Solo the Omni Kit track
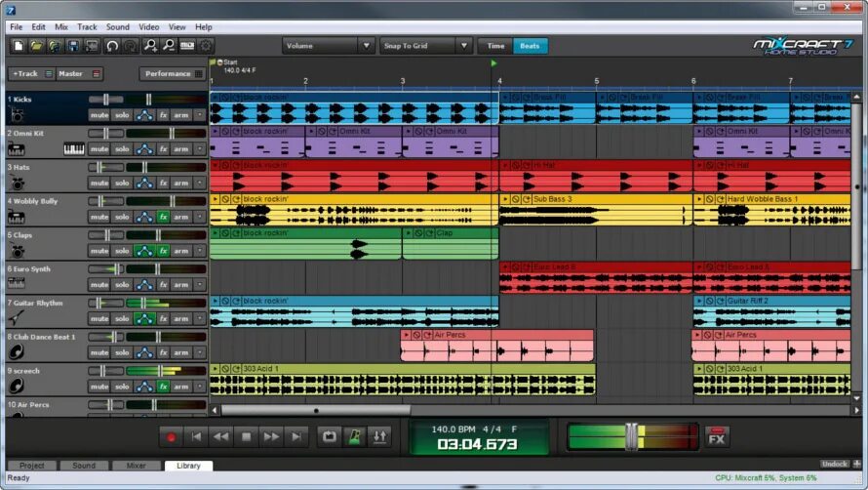Viewport: 868px width, 490px height. (122, 149)
